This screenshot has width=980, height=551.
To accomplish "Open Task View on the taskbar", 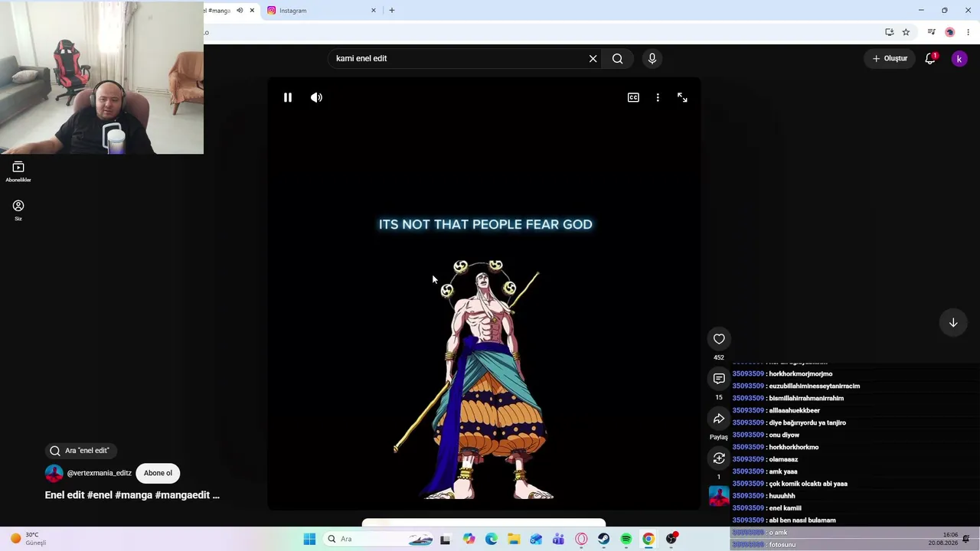I will [445, 539].
